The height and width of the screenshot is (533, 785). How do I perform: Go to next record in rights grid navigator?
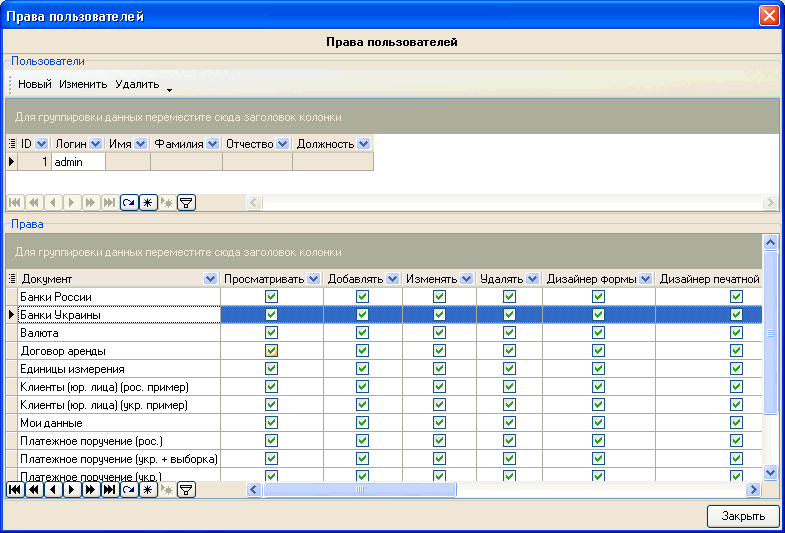point(72,490)
